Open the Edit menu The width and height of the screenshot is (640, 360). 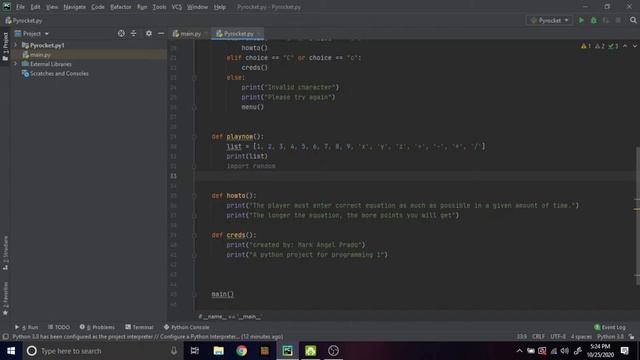[36, 7]
